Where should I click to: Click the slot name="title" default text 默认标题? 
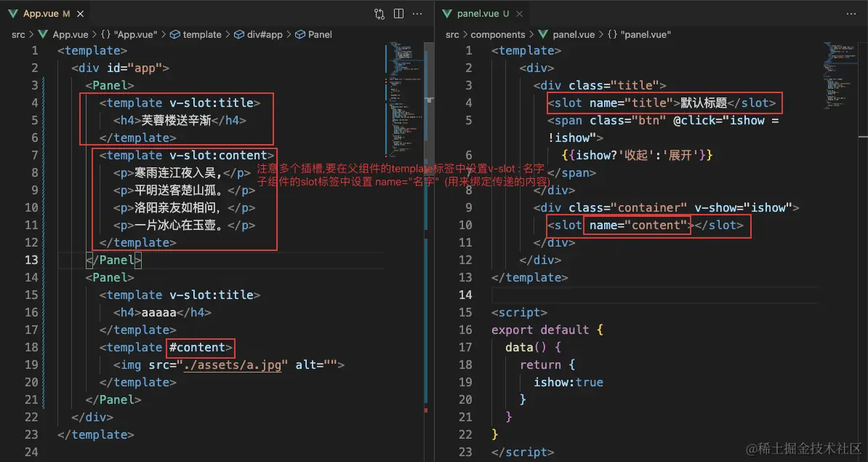coord(704,103)
